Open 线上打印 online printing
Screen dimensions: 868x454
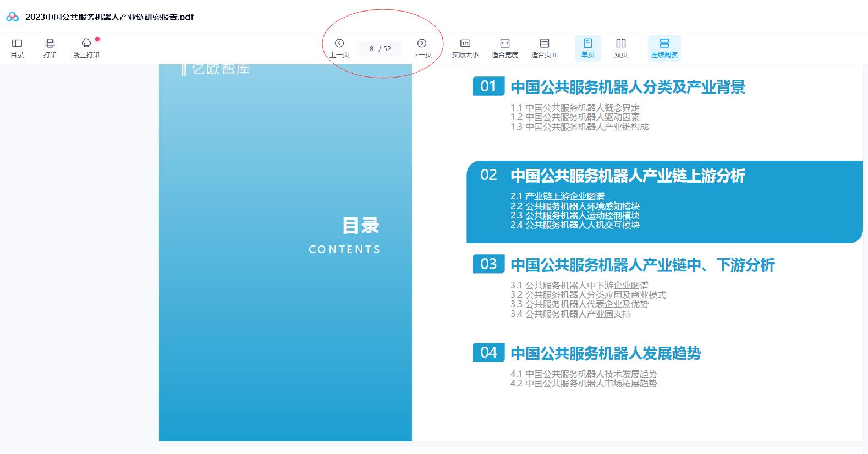(86, 48)
